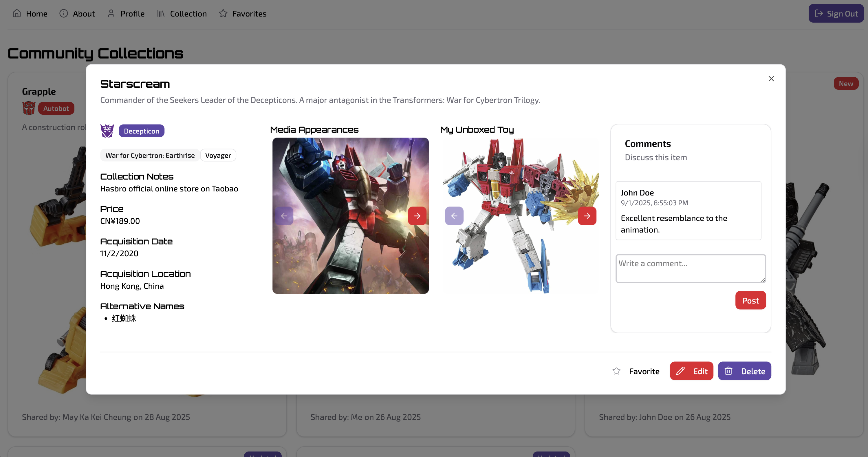Go to Home page
868x457 pixels.
(30, 14)
